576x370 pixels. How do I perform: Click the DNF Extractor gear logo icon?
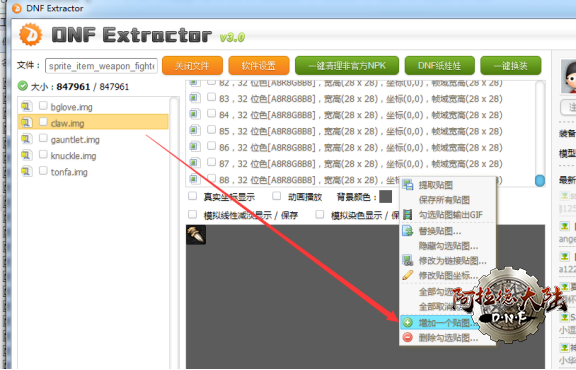[30, 35]
